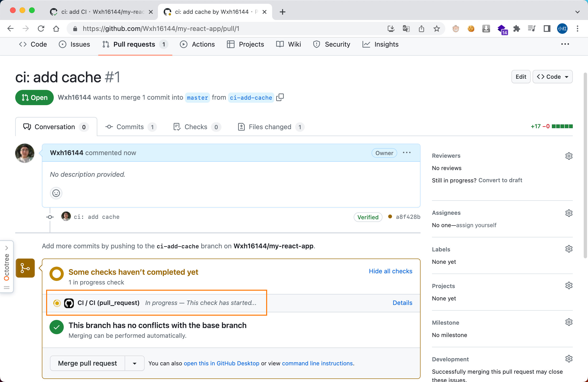This screenshot has height=382, width=588.
Task: Open the browser extensions puzzle icon
Action: pos(517,29)
